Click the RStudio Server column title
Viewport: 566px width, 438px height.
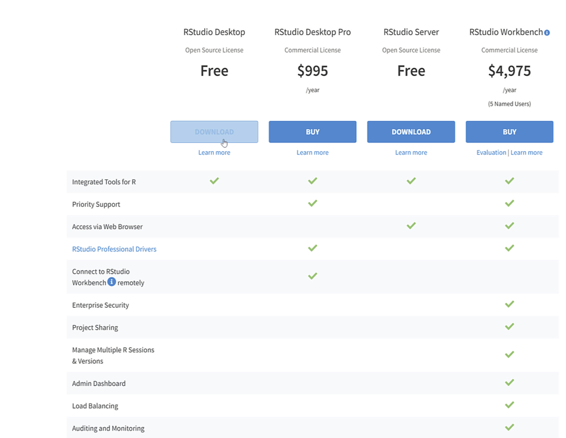click(x=411, y=32)
